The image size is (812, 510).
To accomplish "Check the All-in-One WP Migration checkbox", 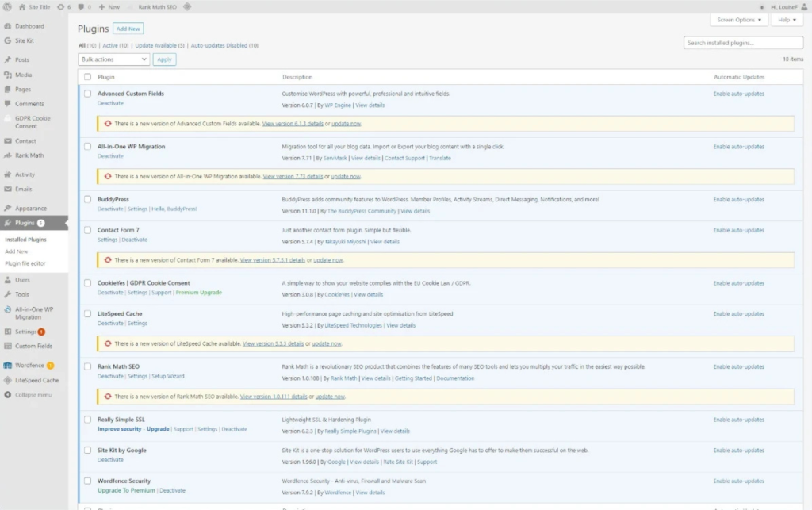I will pos(87,147).
